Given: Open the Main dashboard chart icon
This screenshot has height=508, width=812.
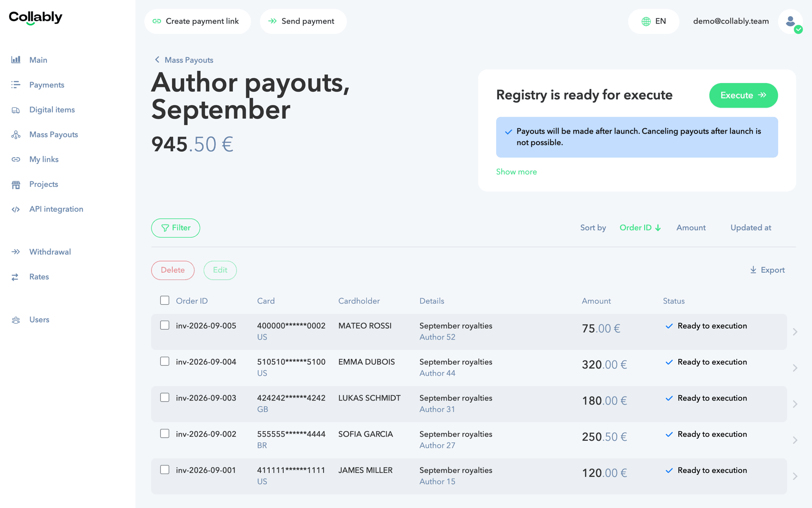Looking at the screenshot, I should (16, 60).
